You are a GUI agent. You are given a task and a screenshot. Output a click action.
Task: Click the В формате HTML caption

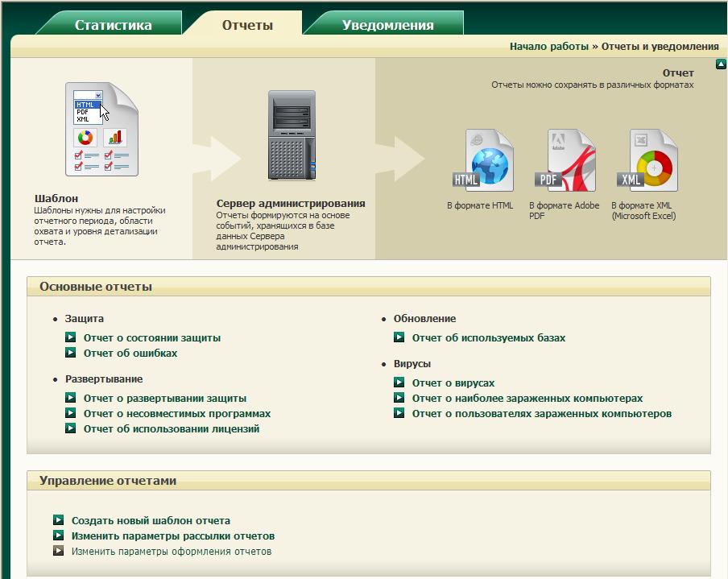pos(480,205)
